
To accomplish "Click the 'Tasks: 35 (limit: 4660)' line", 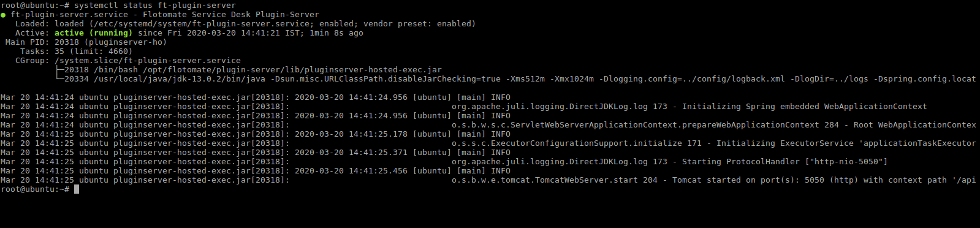I will click(76, 51).
